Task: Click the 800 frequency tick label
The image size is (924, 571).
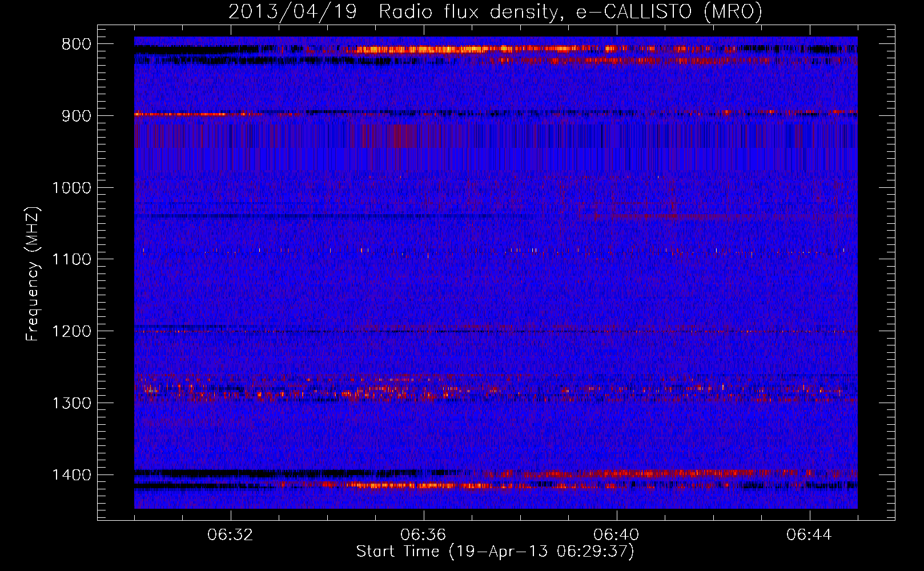Action: pyautogui.click(x=77, y=45)
